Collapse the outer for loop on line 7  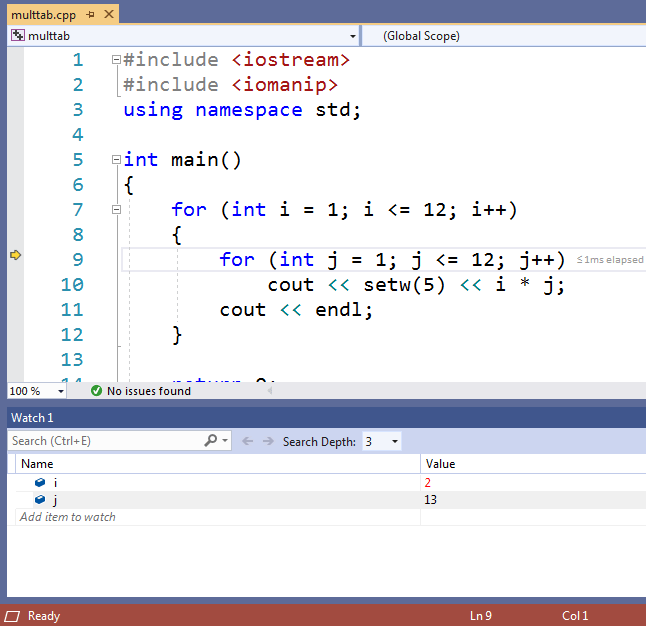click(x=116, y=210)
